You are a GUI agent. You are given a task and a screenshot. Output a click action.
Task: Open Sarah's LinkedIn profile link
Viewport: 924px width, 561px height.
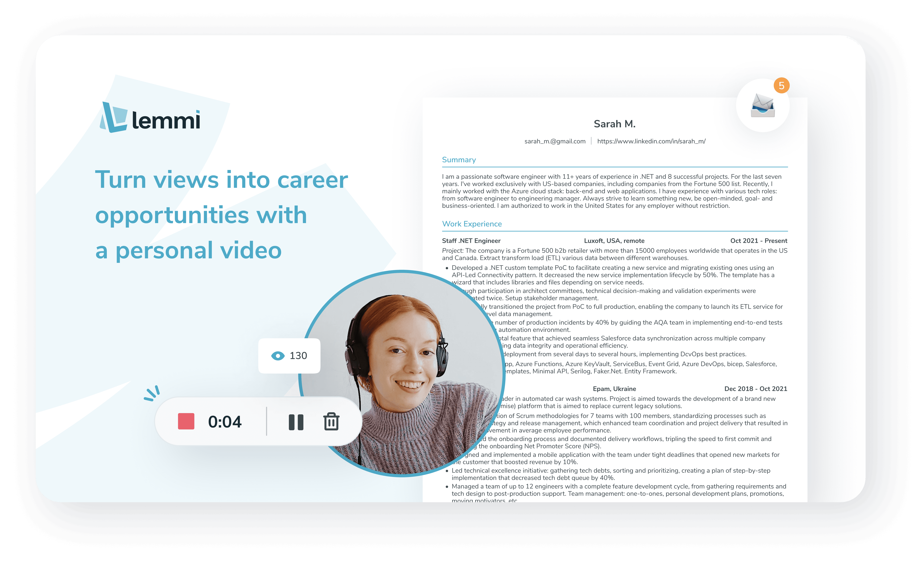tap(651, 141)
